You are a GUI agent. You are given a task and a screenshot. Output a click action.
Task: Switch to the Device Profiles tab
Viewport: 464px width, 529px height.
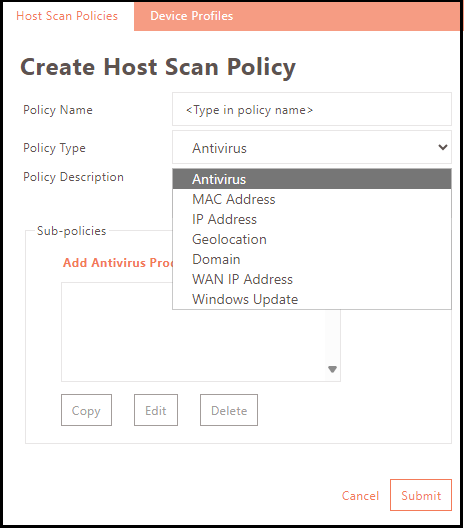click(191, 16)
